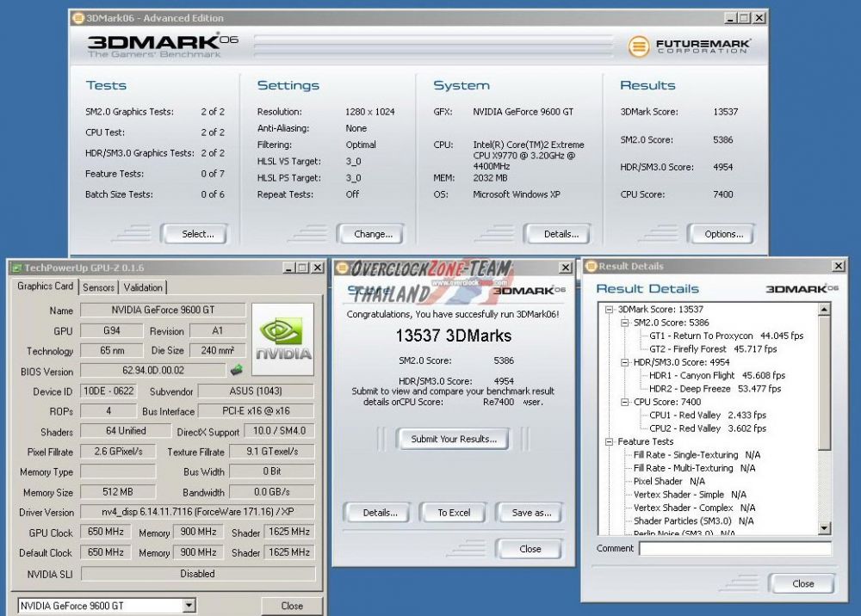Click the Result Details scrollbar up arrow
861x616 pixels.
tap(824, 310)
